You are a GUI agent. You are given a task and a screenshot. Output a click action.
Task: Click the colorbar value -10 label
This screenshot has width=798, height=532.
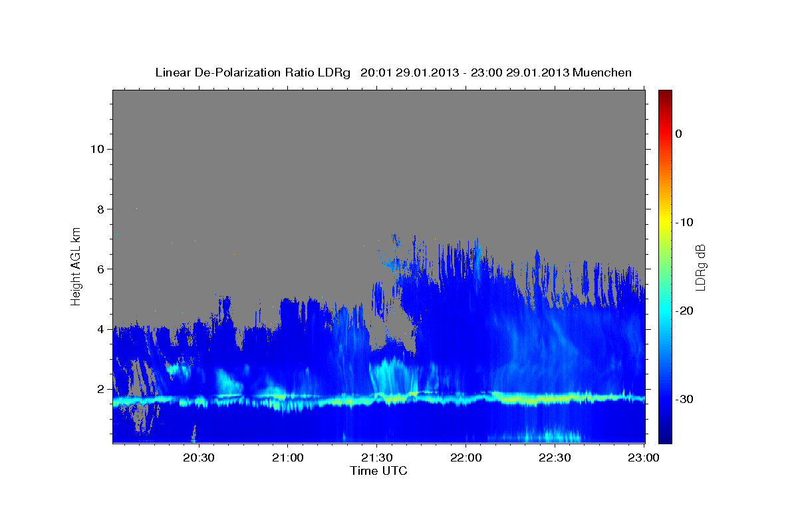pyautogui.click(x=683, y=222)
